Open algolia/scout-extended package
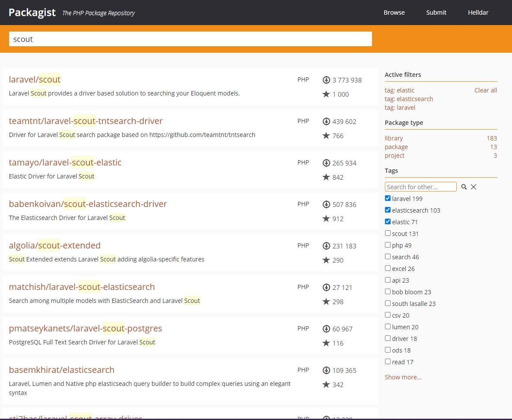512x420 pixels. pyautogui.click(x=54, y=245)
